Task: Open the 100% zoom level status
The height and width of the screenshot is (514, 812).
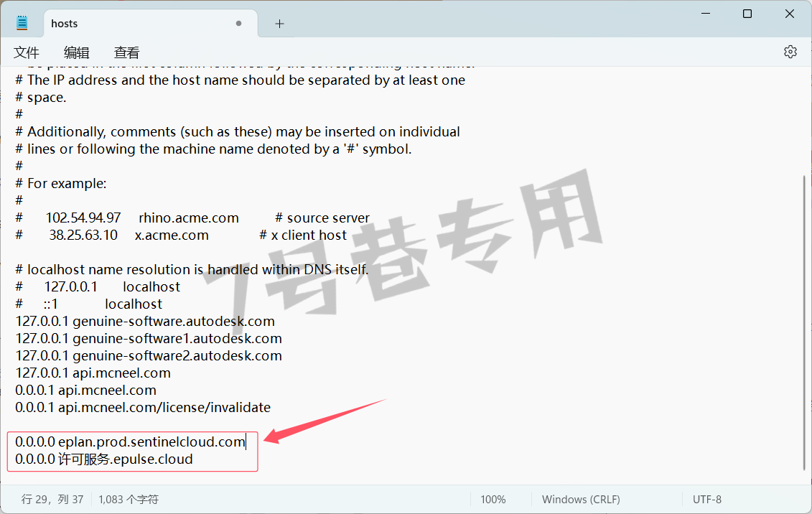Action: click(493, 500)
